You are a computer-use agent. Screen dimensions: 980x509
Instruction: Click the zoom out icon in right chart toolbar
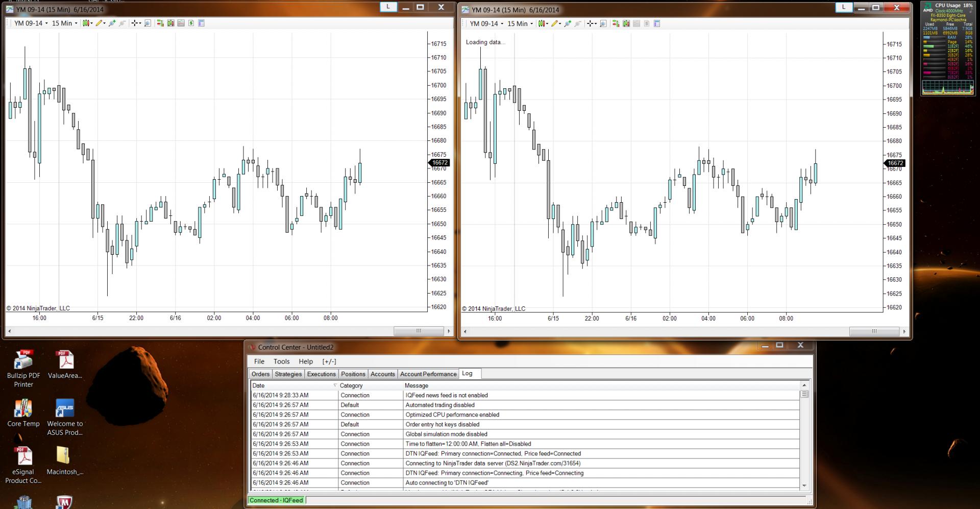tap(578, 23)
